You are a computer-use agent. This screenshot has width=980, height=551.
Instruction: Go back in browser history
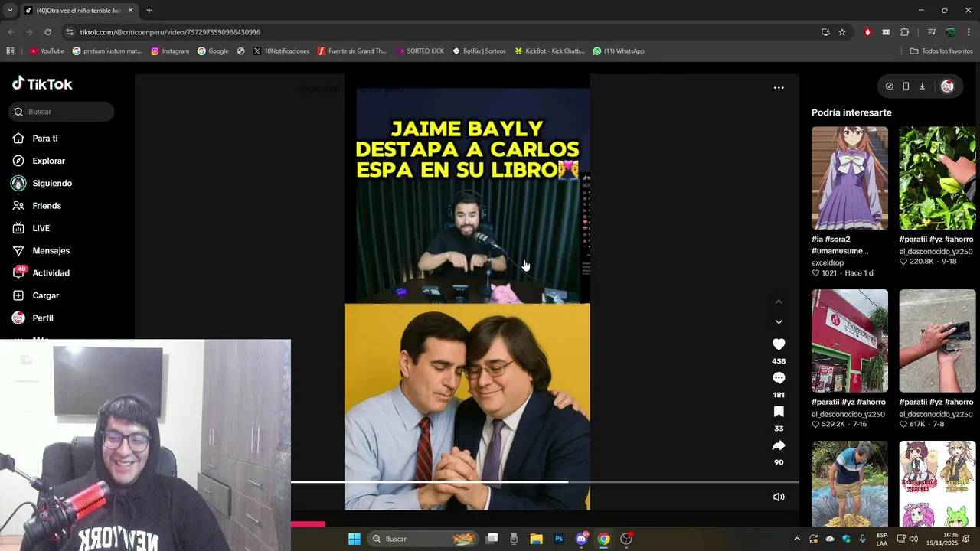point(11,32)
